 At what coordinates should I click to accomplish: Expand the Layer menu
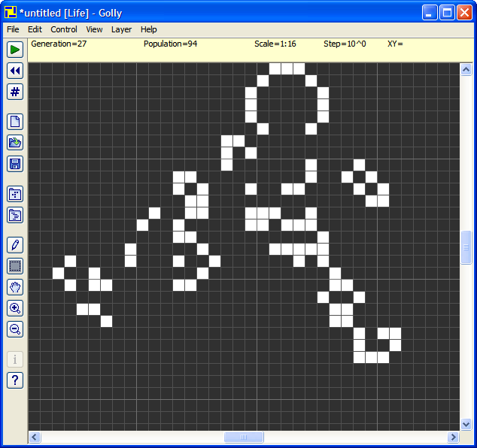click(x=121, y=29)
